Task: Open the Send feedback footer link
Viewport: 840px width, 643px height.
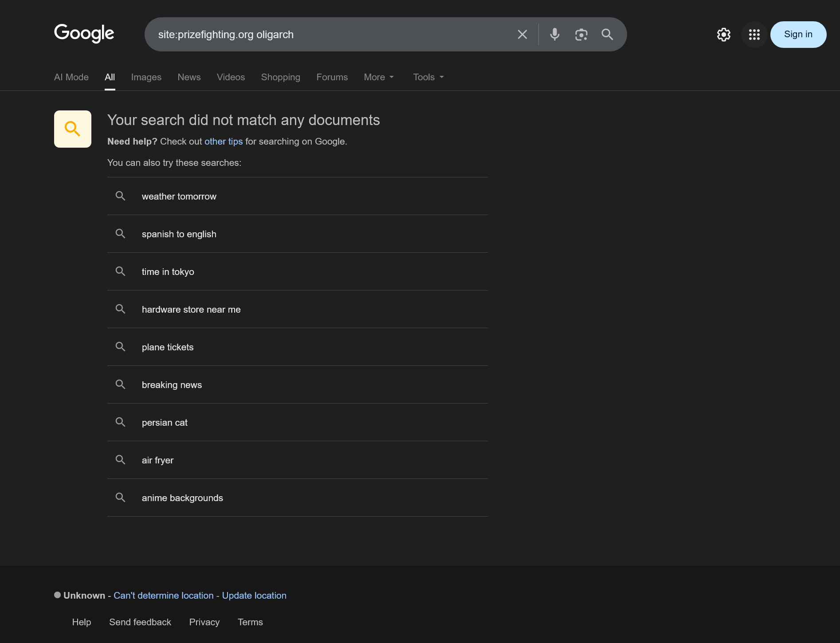Action: tap(140, 622)
